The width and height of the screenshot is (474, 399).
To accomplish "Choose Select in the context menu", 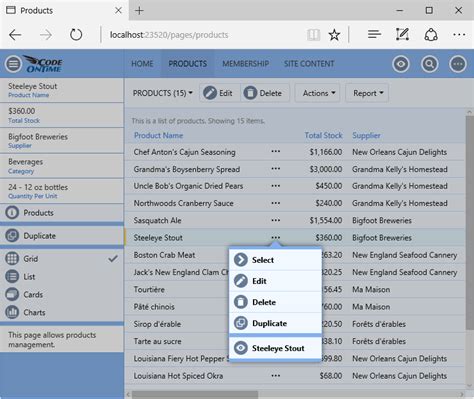I will click(275, 260).
